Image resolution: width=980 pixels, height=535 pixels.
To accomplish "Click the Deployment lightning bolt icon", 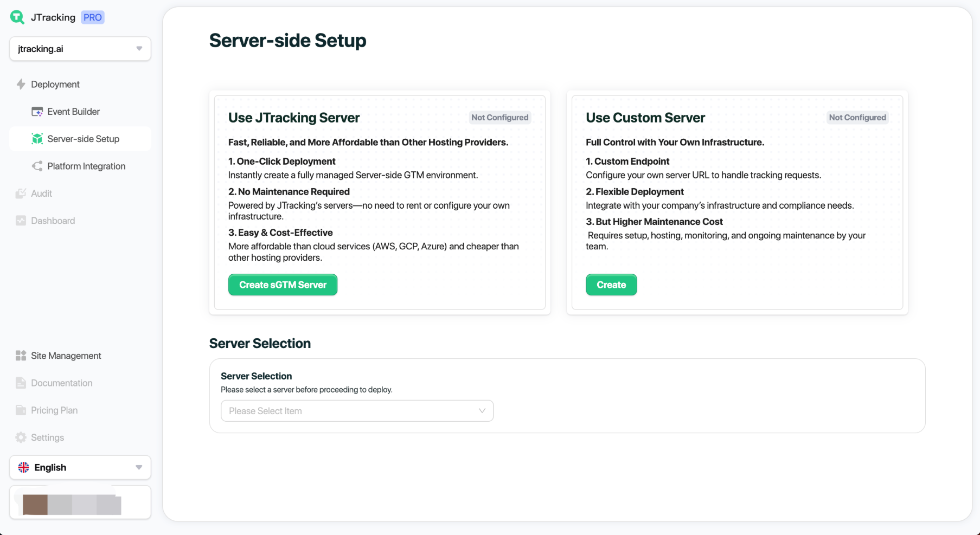I will (21, 85).
